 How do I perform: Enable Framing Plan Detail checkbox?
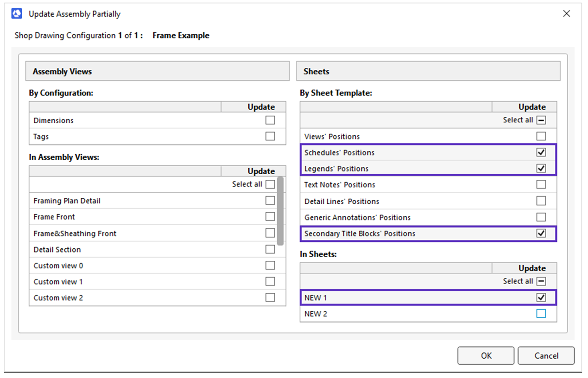[270, 200]
